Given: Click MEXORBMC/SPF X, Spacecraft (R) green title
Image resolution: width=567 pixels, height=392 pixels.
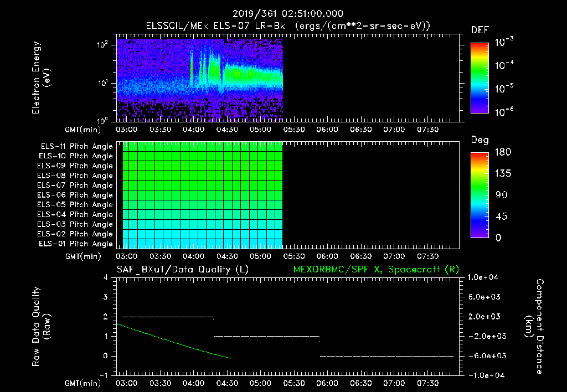Looking at the screenshot, I should tap(376, 270).
